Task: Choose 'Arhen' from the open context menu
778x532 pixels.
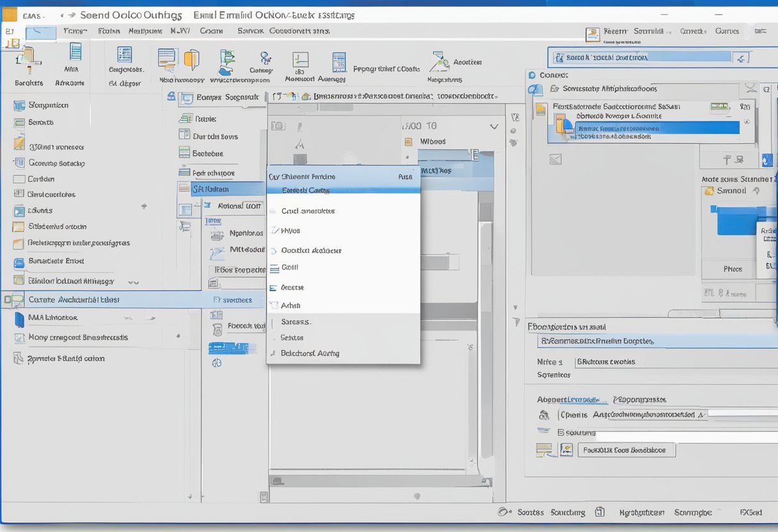Action: coord(290,306)
